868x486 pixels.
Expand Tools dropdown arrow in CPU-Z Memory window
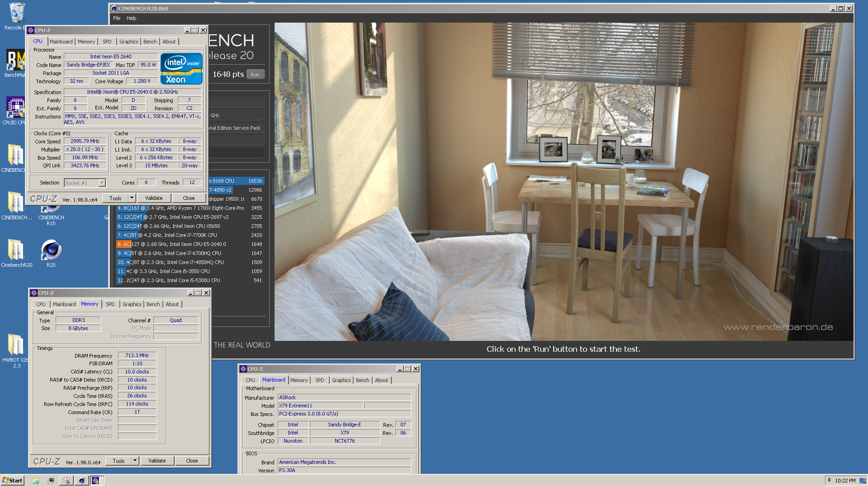click(x=135, y=461)
